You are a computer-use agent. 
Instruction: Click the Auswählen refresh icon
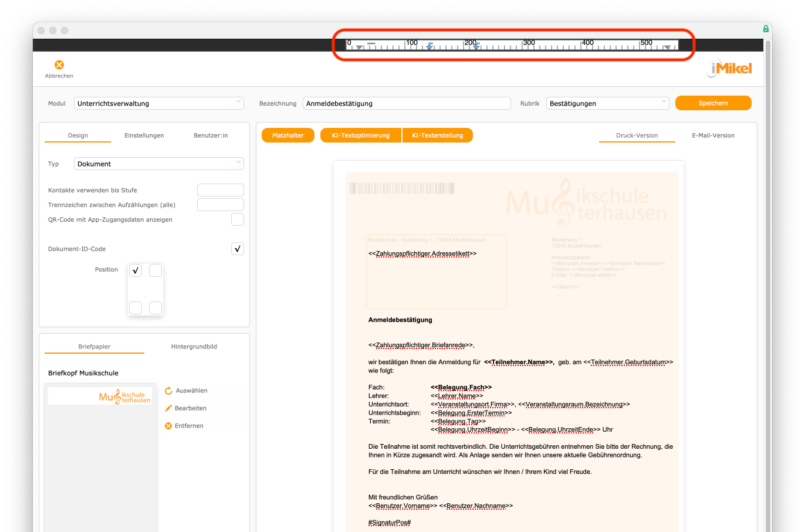click(168, 391)
